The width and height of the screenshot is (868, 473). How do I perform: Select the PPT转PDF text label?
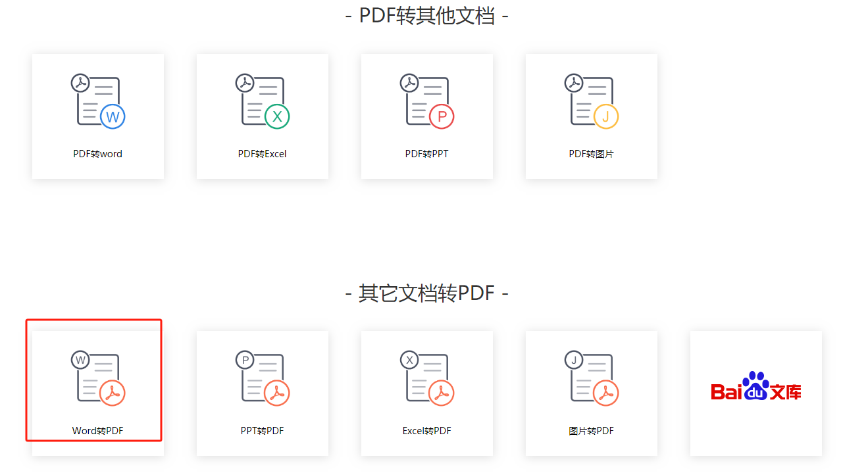(263, 431)
